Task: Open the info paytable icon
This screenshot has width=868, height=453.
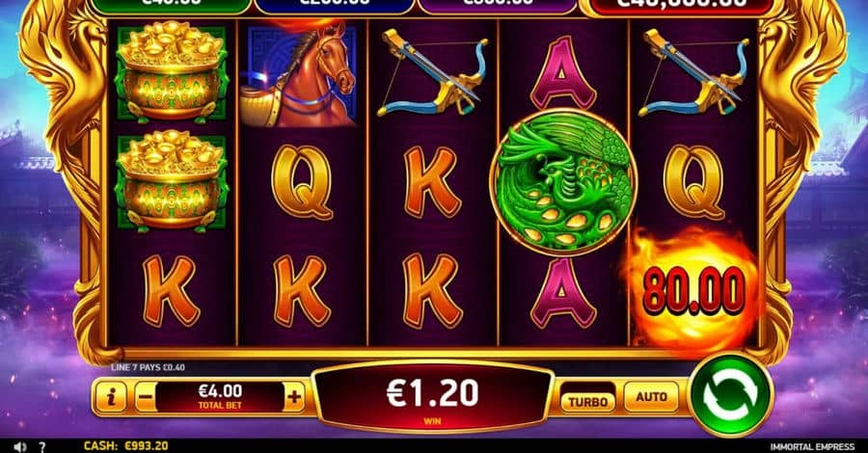Action: coord(111,396)
